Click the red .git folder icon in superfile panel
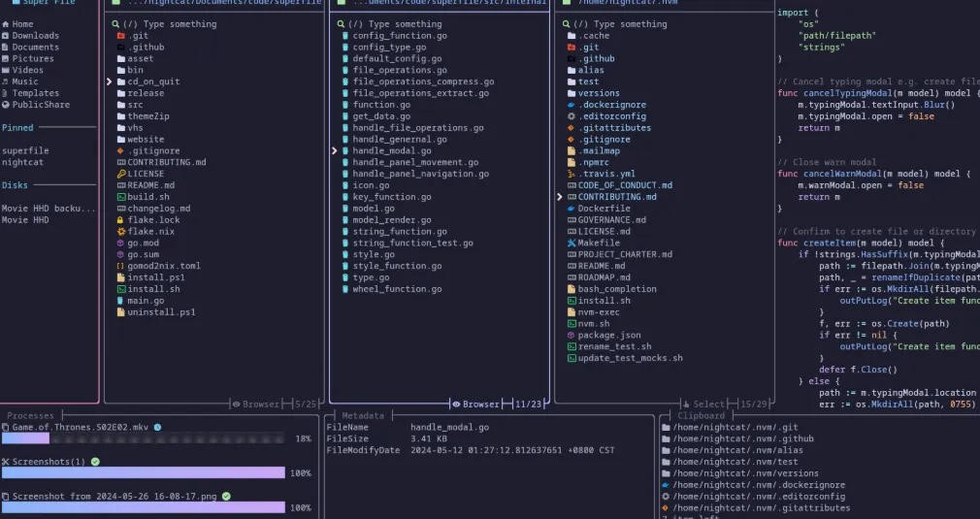 [x=121, y=36]
